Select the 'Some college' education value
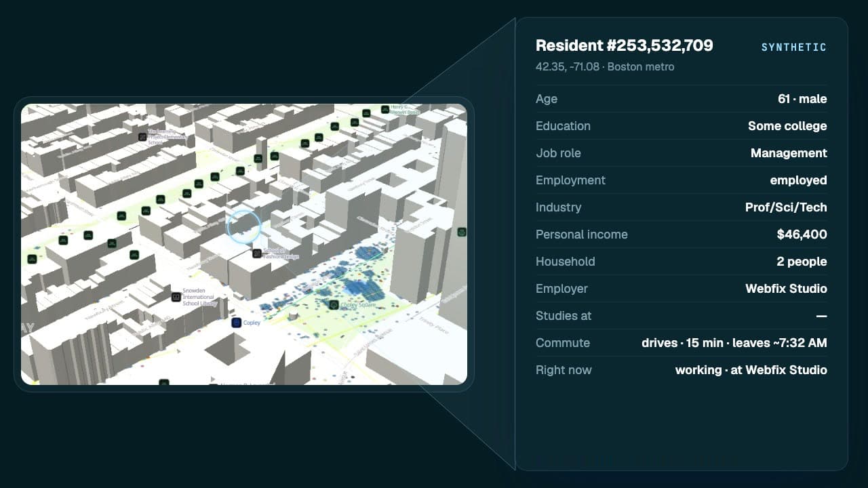868x488 pixels. (x=787, y=126)
